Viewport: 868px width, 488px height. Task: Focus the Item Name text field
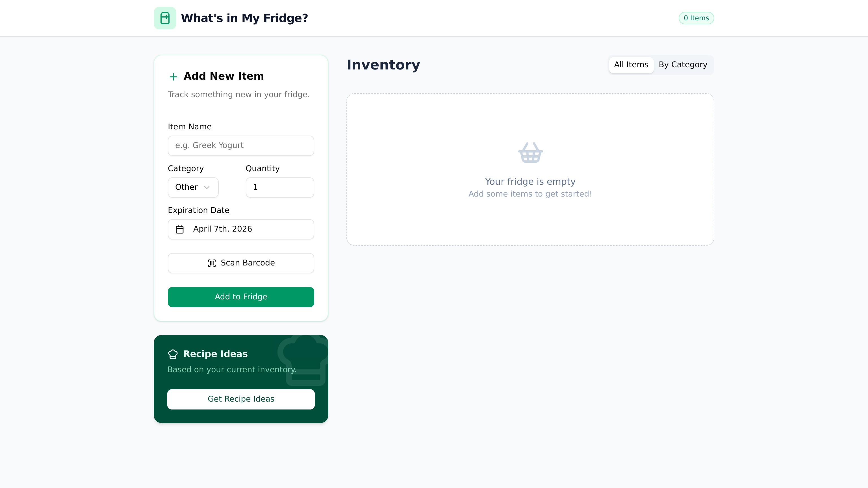point(240,145)
